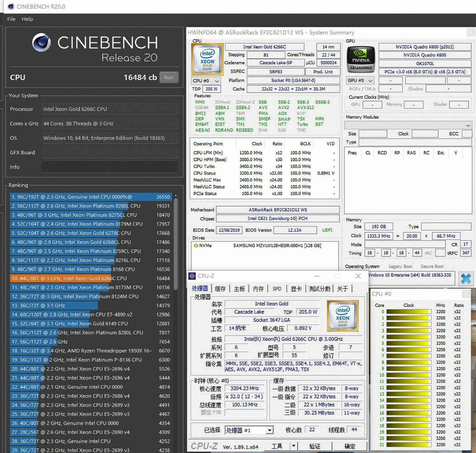Click the Intel Xeon Gold badge in CPU-Z

pos(343,316)
